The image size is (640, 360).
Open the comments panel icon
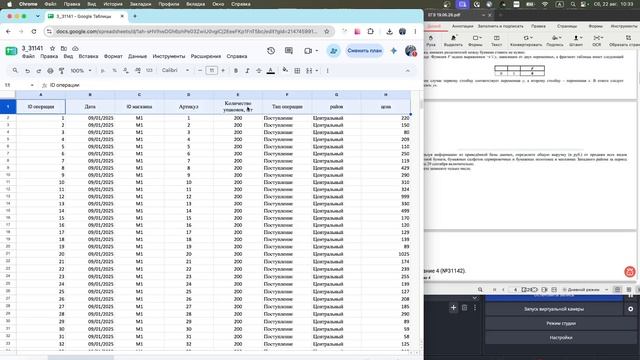click(x=289, y=51)
